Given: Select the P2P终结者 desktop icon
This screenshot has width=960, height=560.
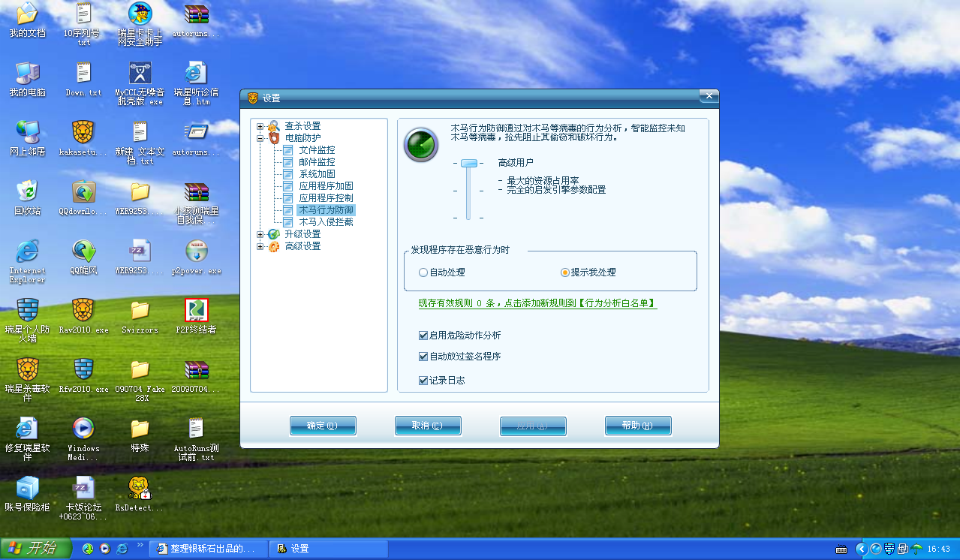Looking at the screenshot, I should tap(196, 316).
